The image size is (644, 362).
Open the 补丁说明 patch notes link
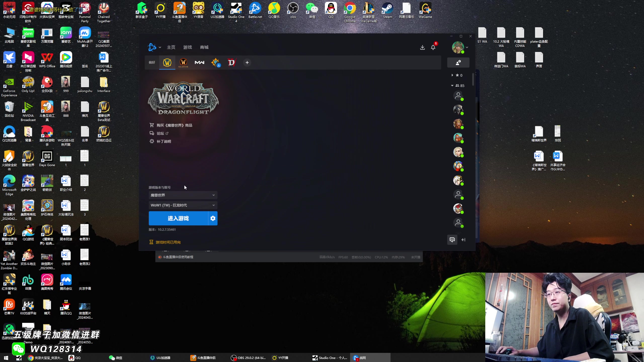164,141
